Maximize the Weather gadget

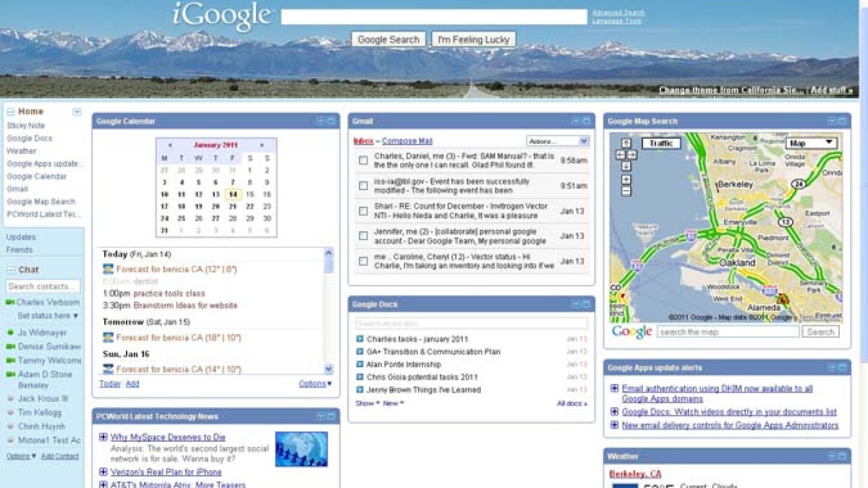(843, 456)
